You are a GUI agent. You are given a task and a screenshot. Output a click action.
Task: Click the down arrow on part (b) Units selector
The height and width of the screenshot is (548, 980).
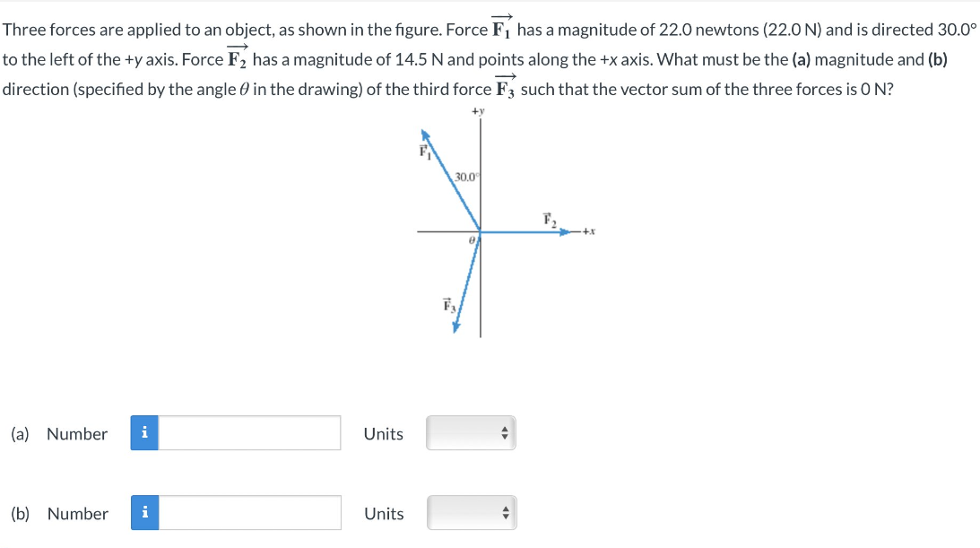pyautogui.click(x=504, y=517)
